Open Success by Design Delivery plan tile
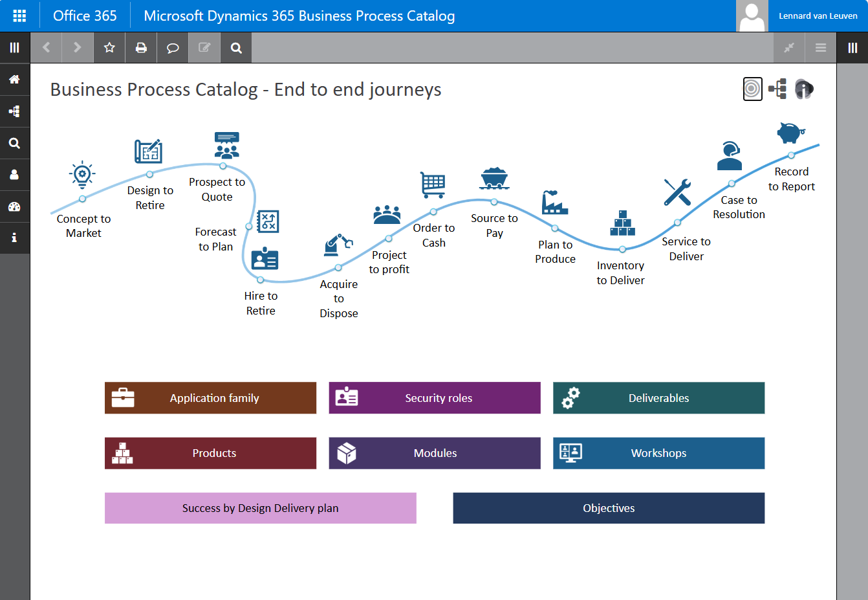Image resolution: width=868 pixels, height=600 pixels. tap(261, 508)
